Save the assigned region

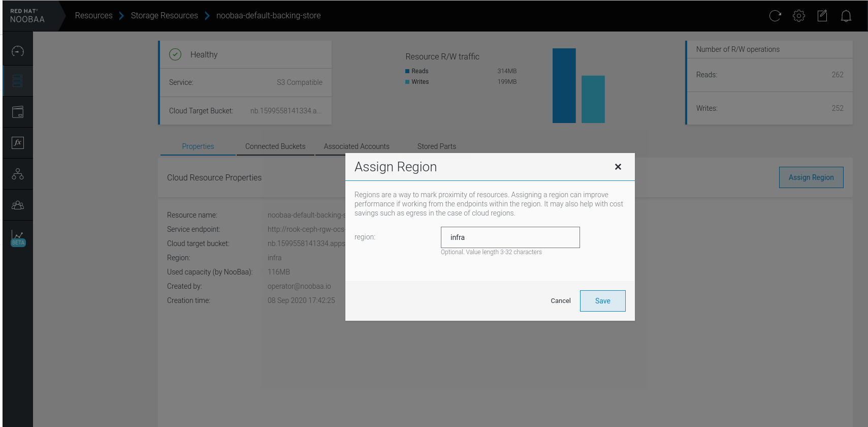point(602,301)
